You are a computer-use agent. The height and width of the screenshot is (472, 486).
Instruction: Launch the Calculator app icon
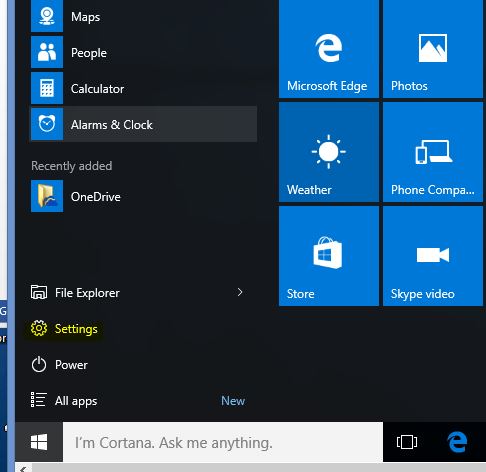[47, 88]
